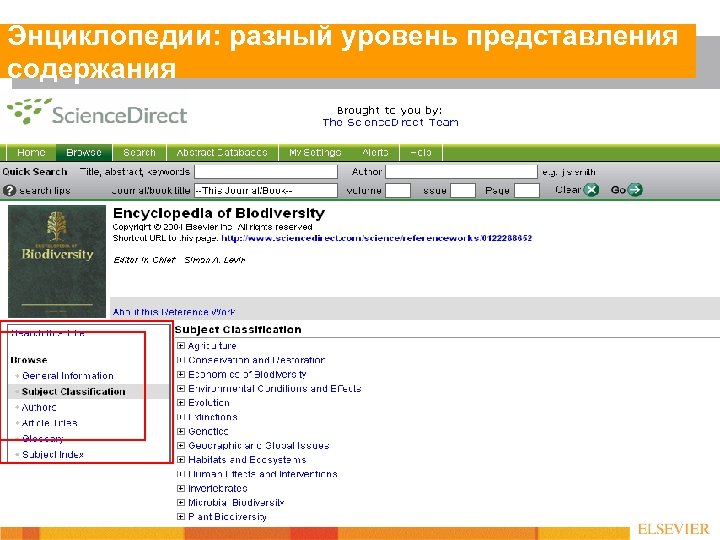The image size is (720, 540).
Task: Open Geographic and Global Issues link
Action: (259, 445)
